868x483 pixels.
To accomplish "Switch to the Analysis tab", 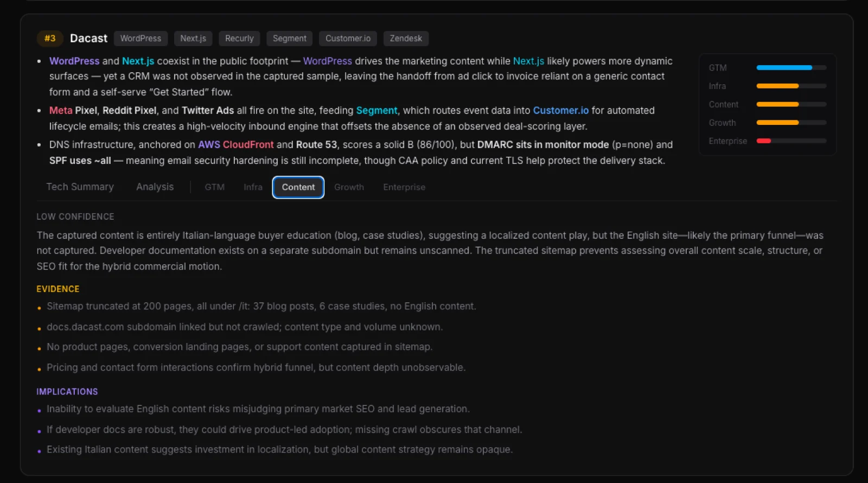I will (x=155, y=187).
